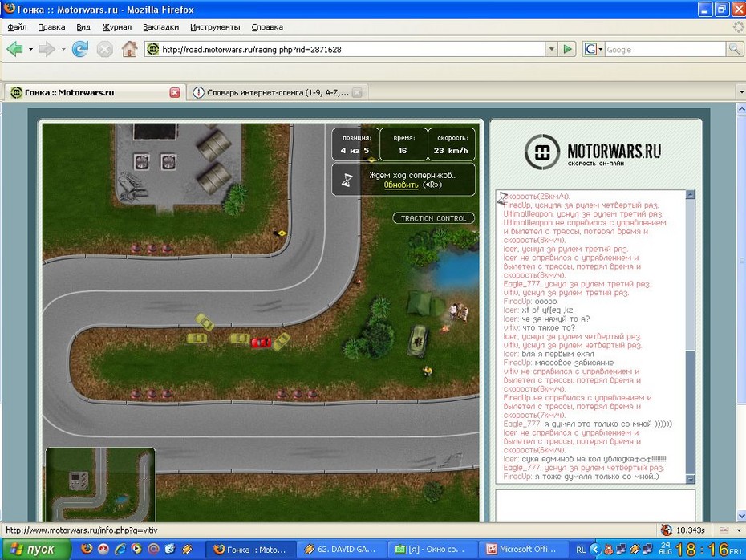Click vitiv in 'vitiv: что такое то?'
Screen dimensions: 746x560
[510, 328]
